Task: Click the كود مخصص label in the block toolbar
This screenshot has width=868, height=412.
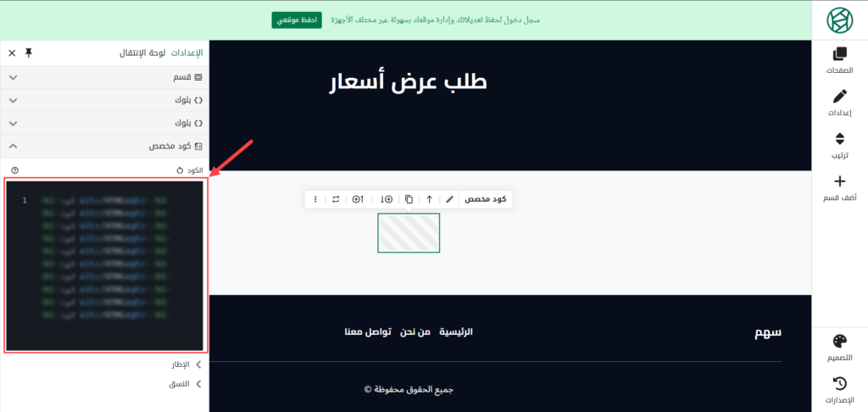Action: pyautogui.click(x=486, y=199)
